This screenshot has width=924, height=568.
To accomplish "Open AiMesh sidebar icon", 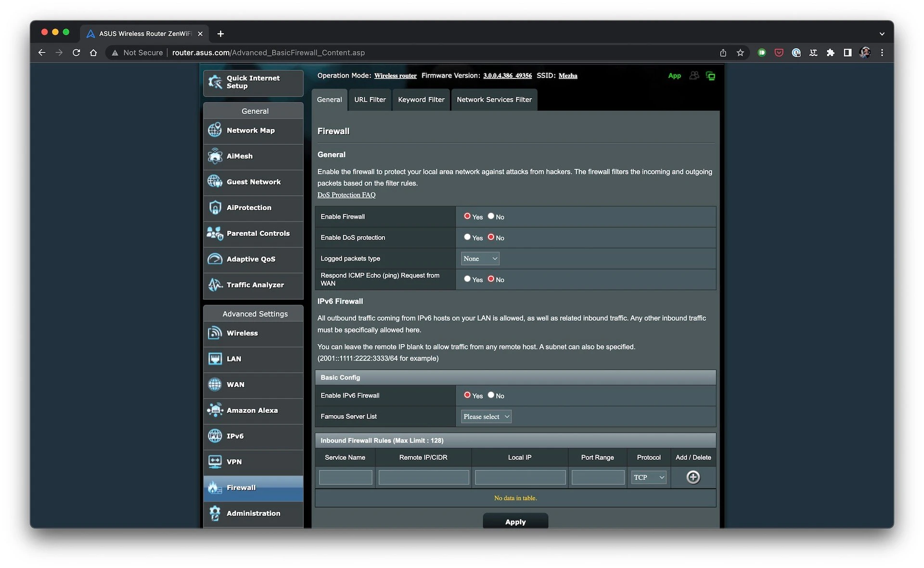I will point(215,156).
